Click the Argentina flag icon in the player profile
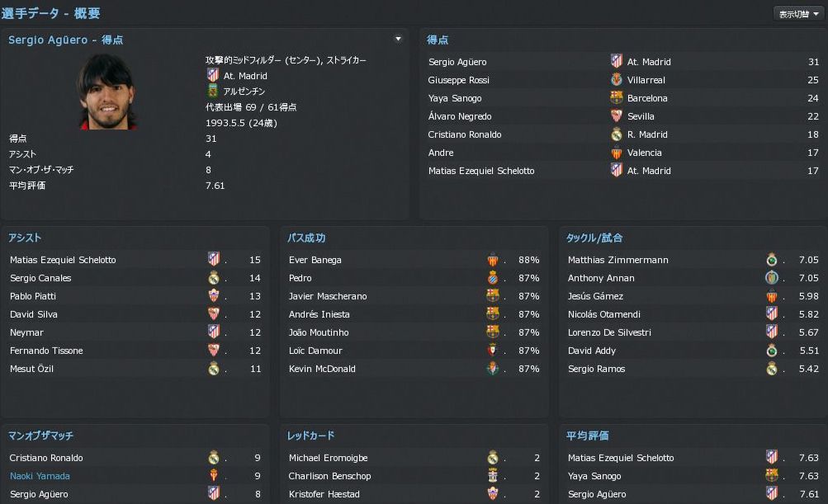The image size is (828, 504). (x=213, y=92)
